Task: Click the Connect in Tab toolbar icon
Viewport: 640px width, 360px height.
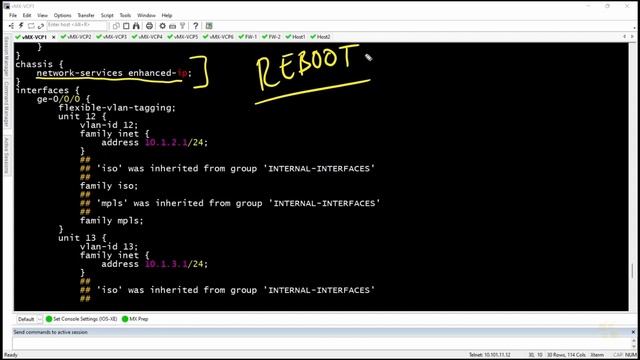Action: click(x=31, y=26)
